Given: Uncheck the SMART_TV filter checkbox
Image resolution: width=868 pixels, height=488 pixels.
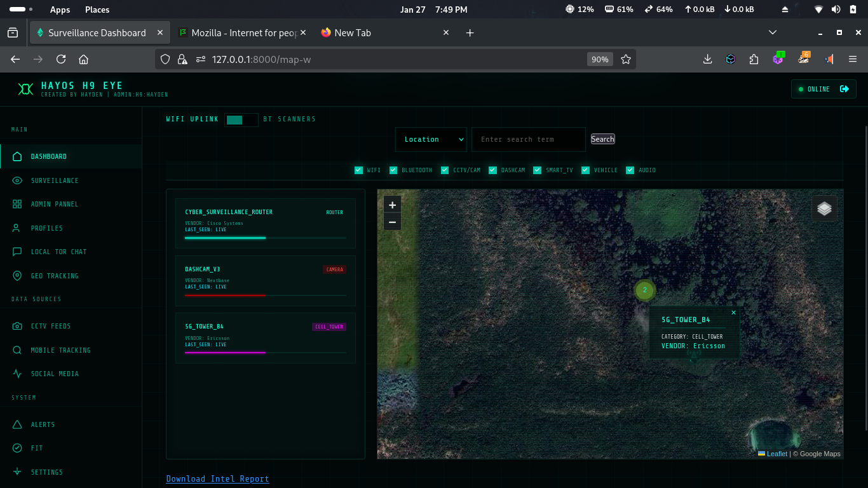Looking at the screenshot, I should click(538, 170).
